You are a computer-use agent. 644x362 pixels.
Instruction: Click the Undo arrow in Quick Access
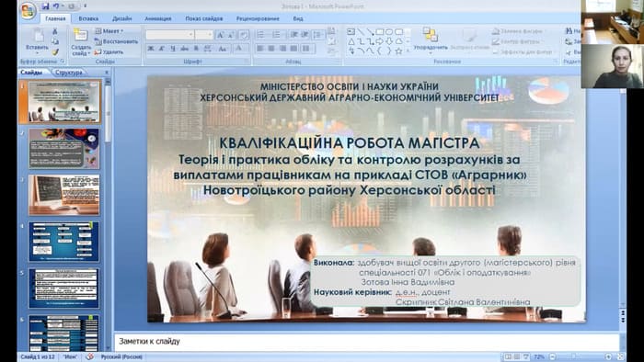tap(56, 6)
